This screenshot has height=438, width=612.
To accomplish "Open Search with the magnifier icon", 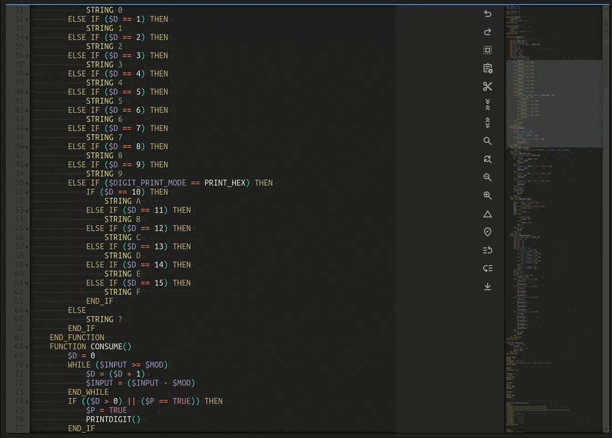I will pos(487,141).
